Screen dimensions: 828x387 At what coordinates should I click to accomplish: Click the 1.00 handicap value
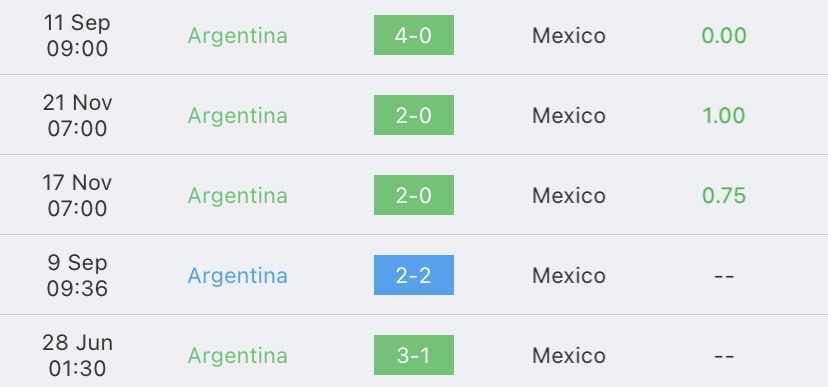coord(724,116)
